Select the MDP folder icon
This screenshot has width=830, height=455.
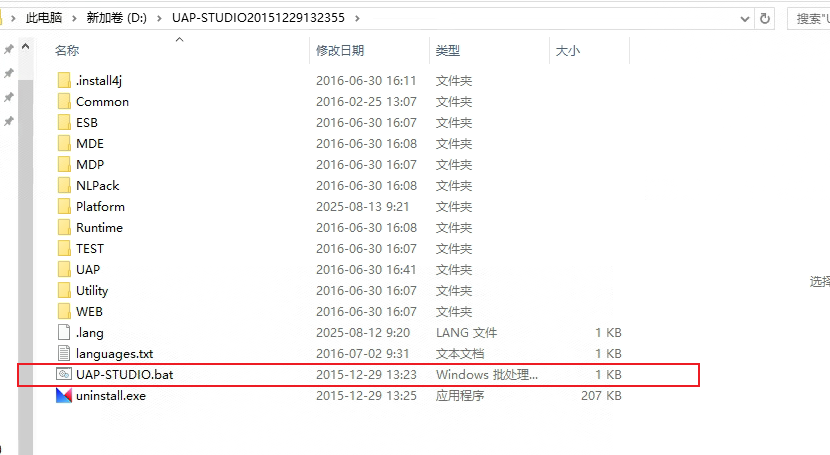[x=64, y=165]
